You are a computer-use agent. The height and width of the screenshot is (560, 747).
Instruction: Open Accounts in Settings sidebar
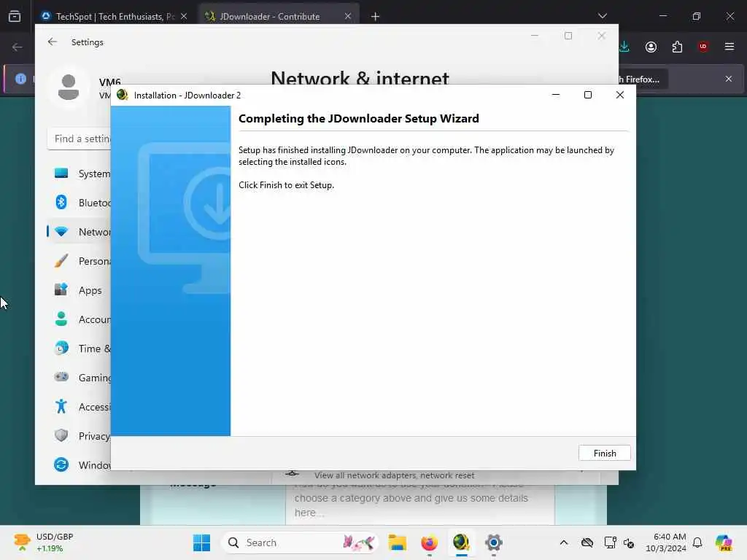[80, 319]
